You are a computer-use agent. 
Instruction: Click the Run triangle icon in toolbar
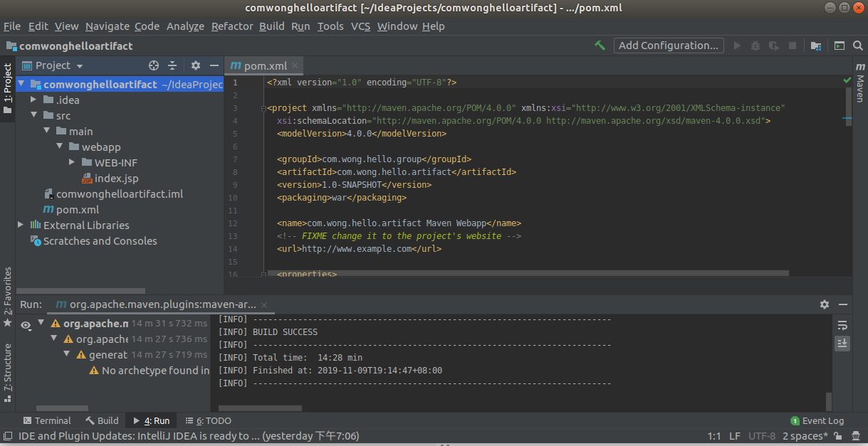coord(737,46)
